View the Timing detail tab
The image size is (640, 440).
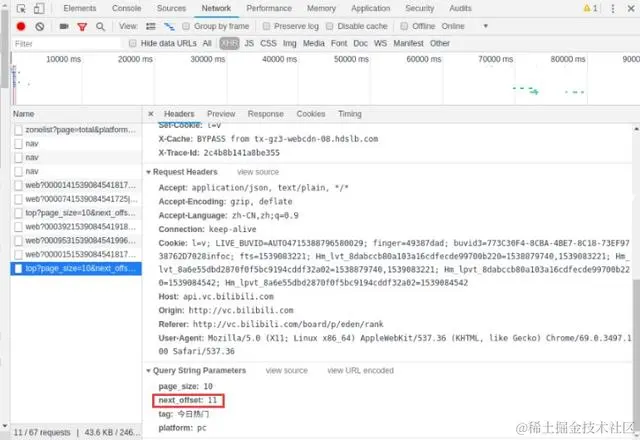(350, 114)
